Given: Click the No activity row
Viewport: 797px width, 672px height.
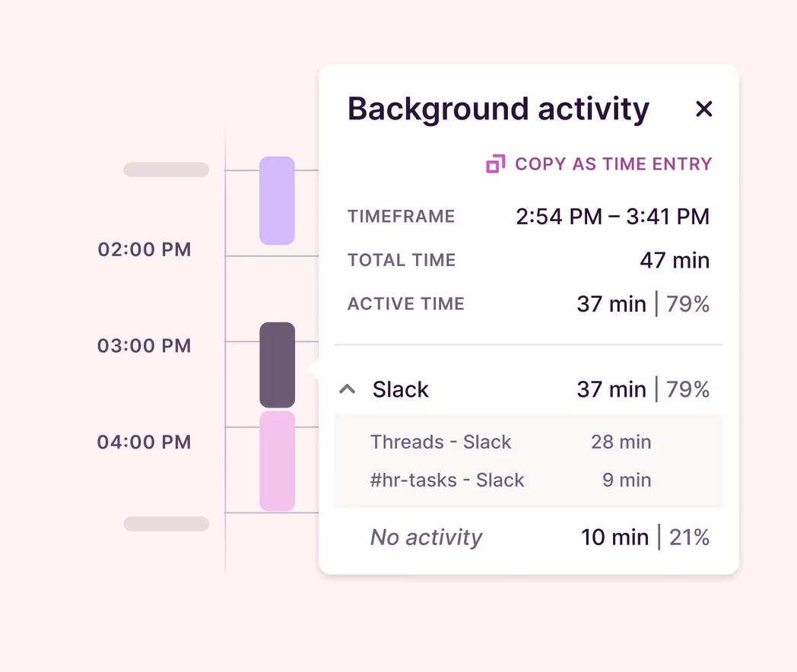Looking at the screenshot, I should point(529,537).
